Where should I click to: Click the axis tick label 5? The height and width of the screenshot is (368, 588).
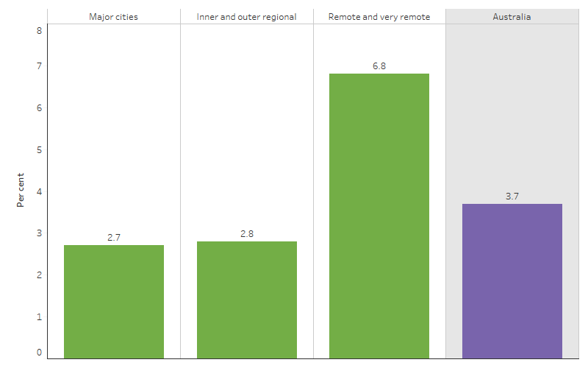click(40, 150)
